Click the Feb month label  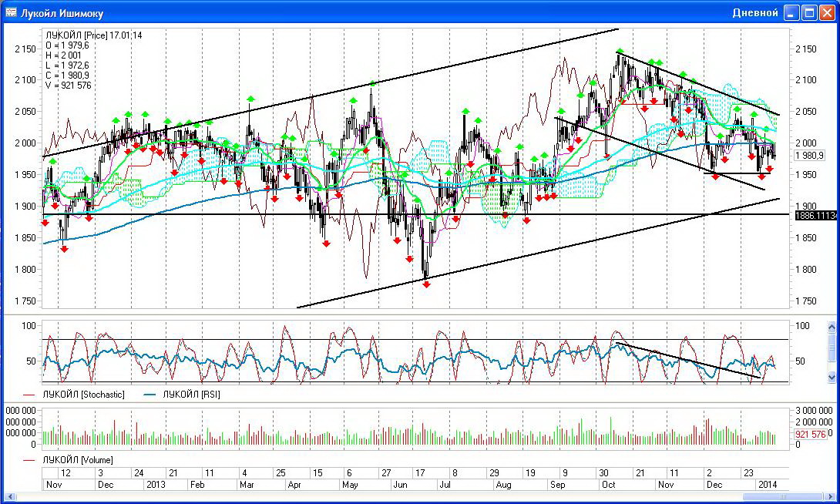pyautogui.click(x=197, y=485)
